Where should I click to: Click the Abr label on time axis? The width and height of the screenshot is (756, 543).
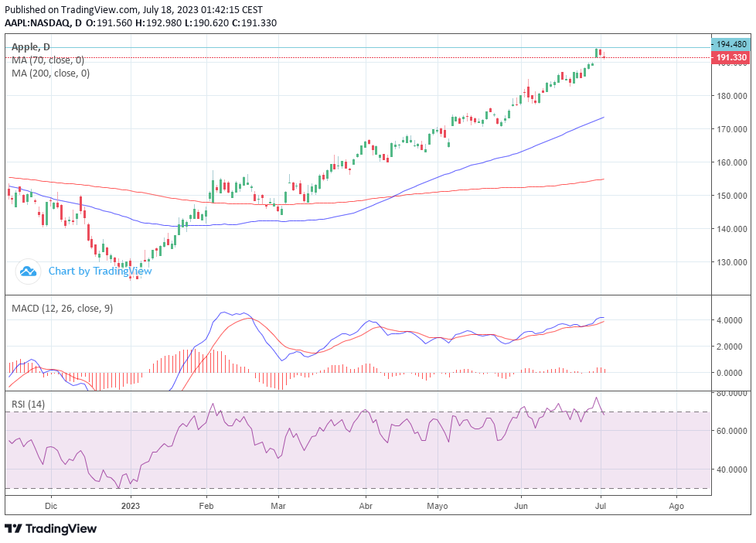coord(366,506)
